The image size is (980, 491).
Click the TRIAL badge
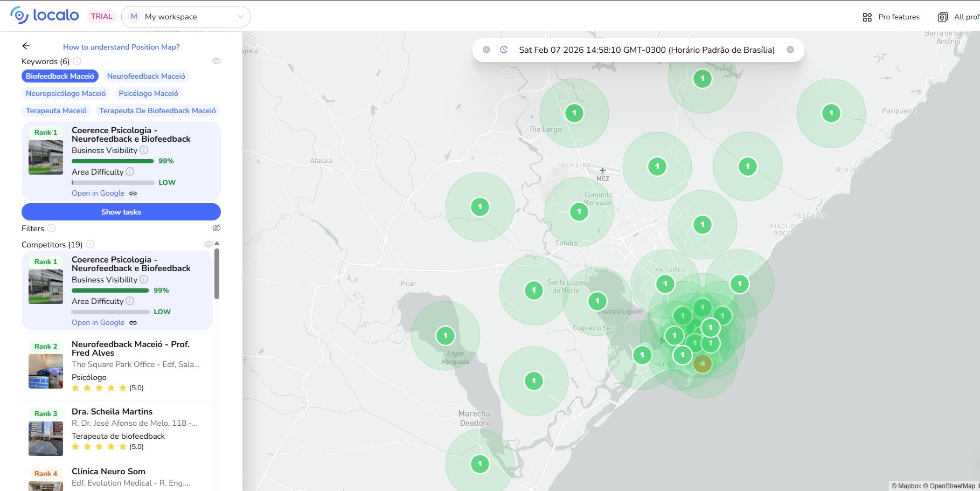(x=102, y=16)
